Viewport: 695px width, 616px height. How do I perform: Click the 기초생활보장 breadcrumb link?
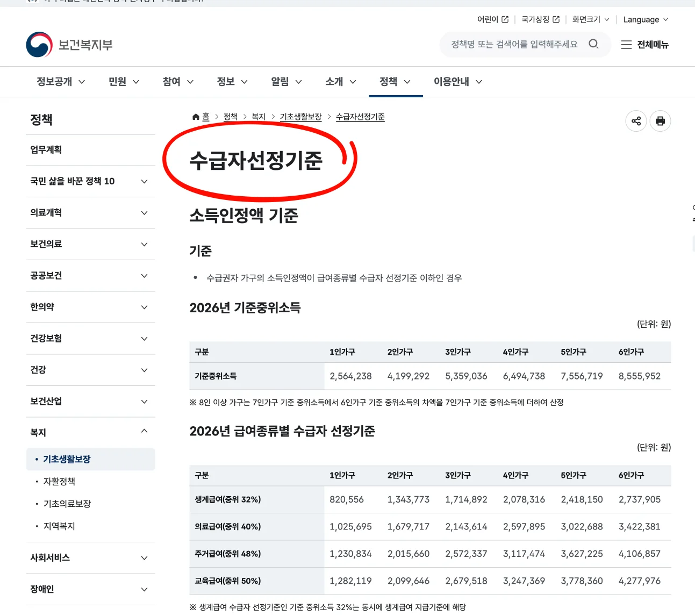pos(300,117)
